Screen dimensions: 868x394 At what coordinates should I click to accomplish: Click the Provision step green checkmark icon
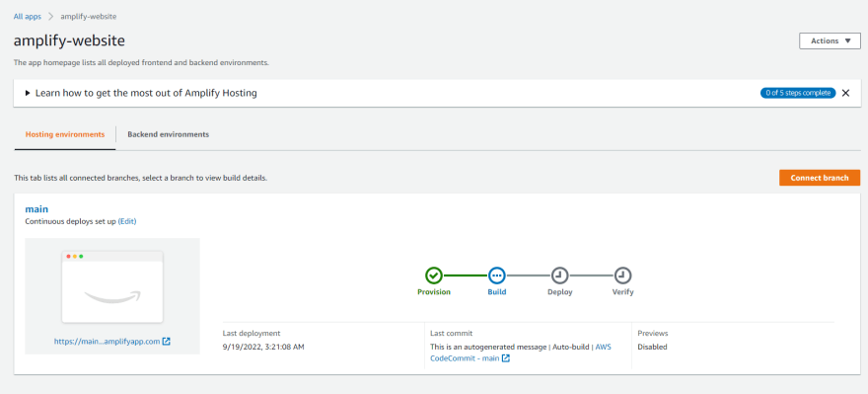(x=434, y=275)
